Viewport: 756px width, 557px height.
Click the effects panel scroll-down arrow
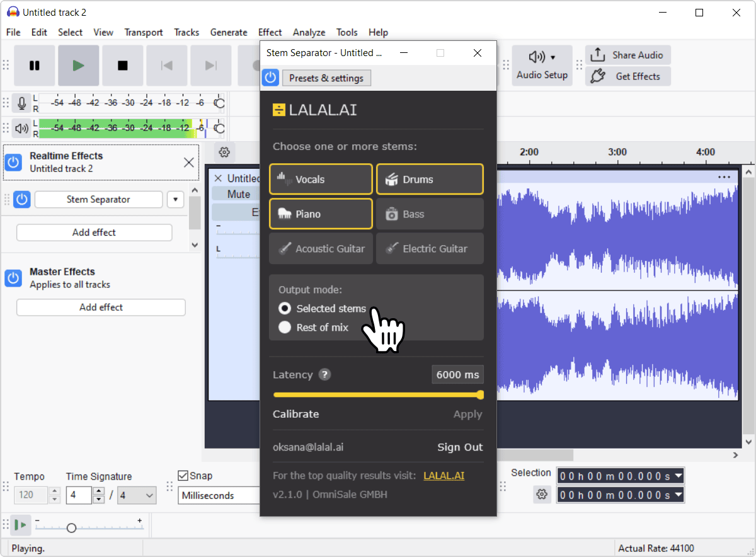point(194,245)
